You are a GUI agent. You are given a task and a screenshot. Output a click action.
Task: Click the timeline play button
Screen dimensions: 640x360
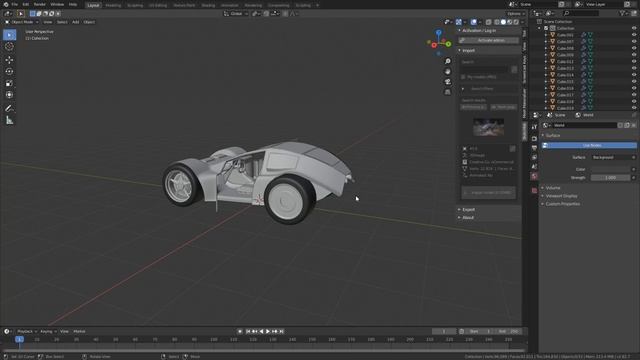click(268, 331)
